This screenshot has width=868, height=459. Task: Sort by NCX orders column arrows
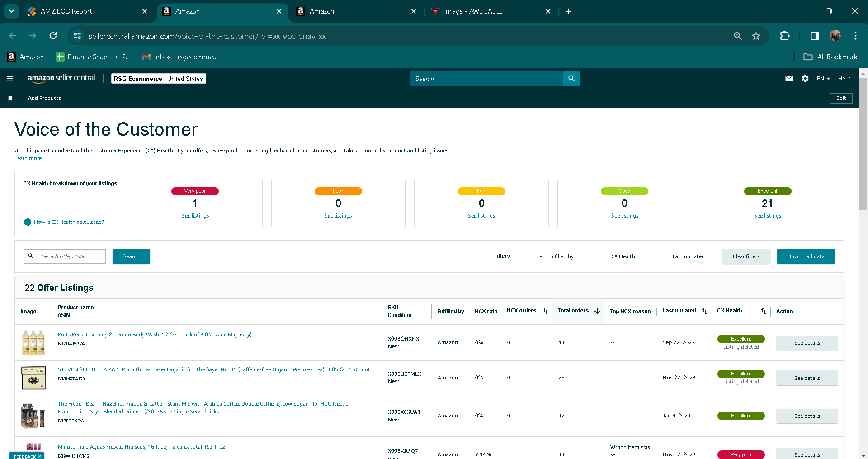coord(545,311)
